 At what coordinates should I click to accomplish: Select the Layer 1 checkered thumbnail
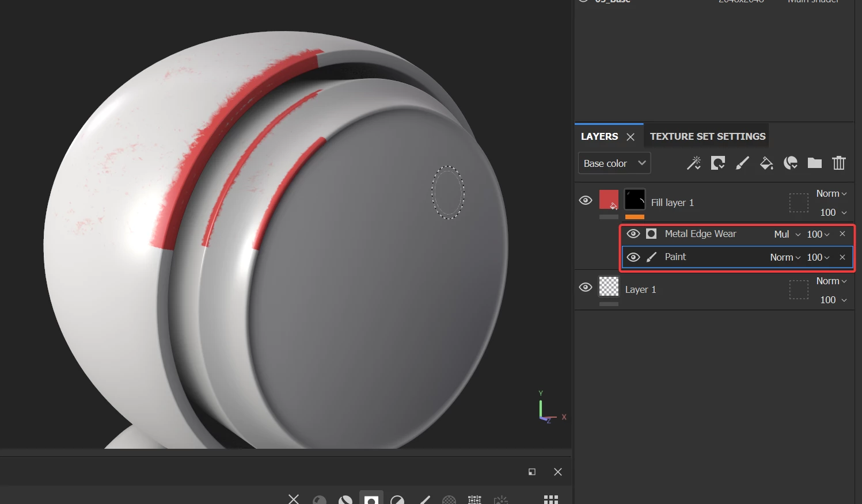pos(609,286)
